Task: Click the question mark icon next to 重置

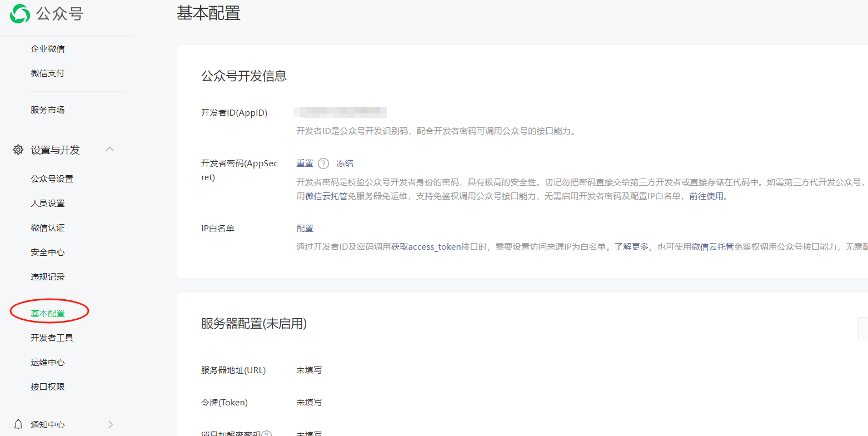Action: (x=323, y=163)
